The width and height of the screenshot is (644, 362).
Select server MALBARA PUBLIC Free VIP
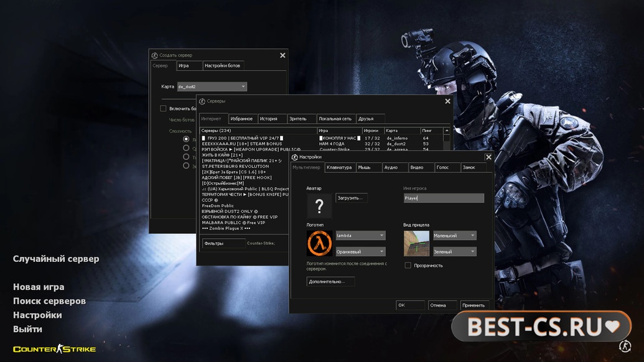point(233,223)
